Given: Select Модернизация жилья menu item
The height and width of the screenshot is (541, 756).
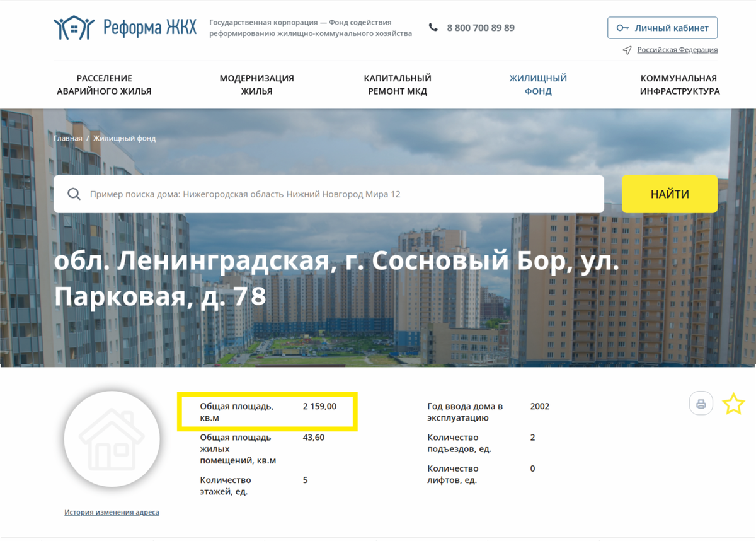Looking at the screenshot, I should point(256,84).
